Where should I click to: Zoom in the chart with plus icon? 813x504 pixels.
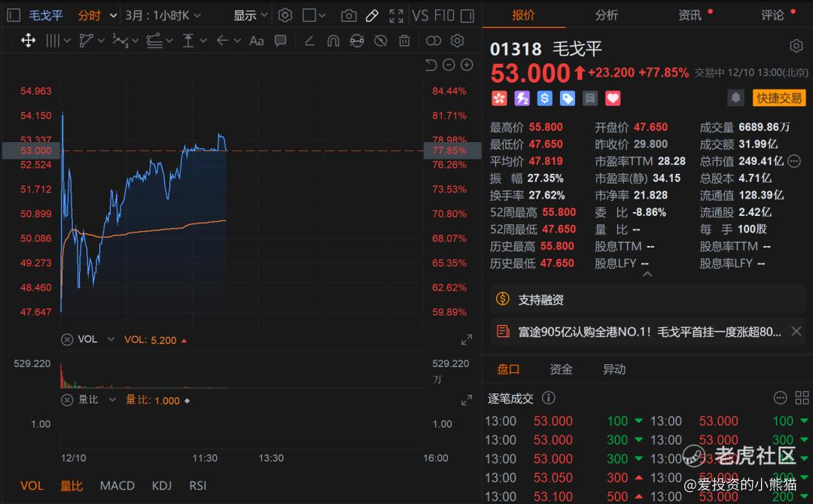click(467, 65)
